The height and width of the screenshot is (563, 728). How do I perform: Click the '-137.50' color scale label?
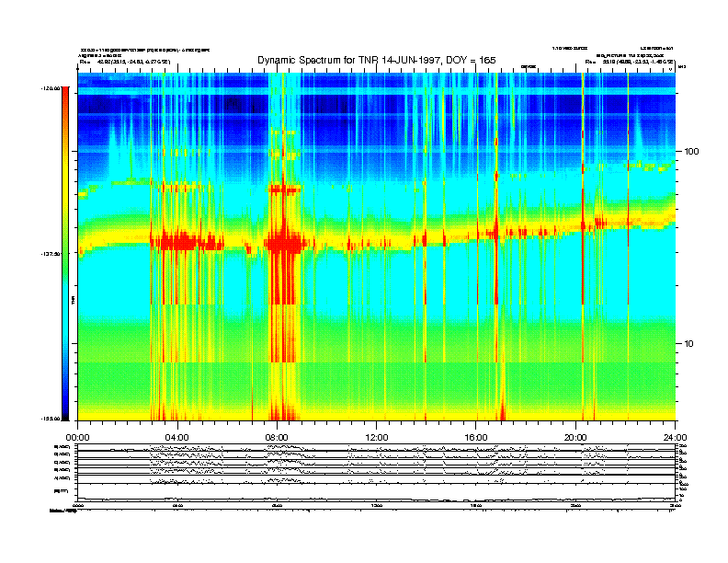pyautogui.click(x=51, y=254)
